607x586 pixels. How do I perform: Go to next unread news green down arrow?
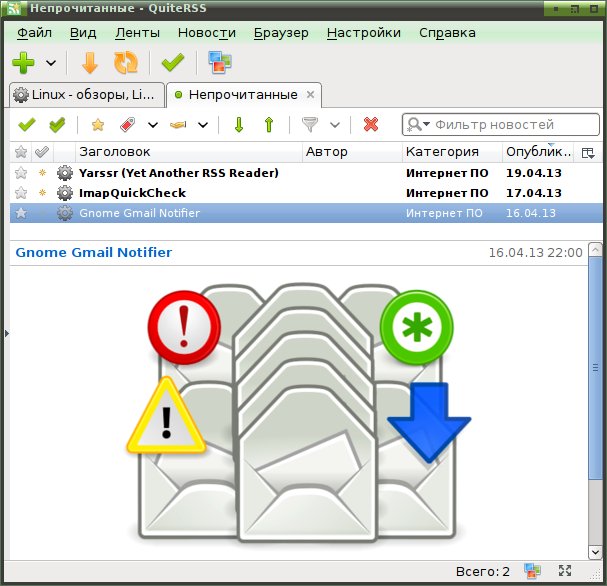[x=239, y=125]
